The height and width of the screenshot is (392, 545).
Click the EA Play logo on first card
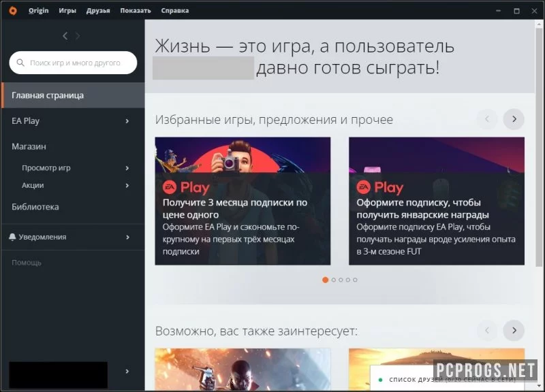point(186,188)
